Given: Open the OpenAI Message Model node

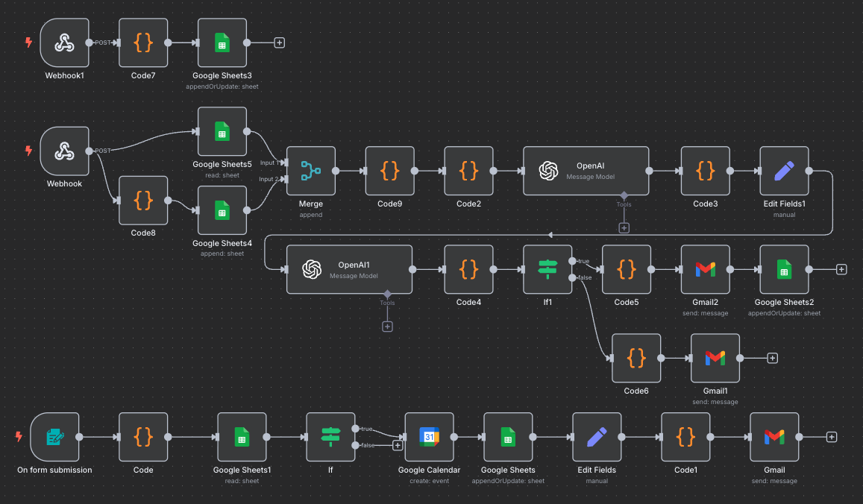Looking at the screenshot, I should [586, 171].
